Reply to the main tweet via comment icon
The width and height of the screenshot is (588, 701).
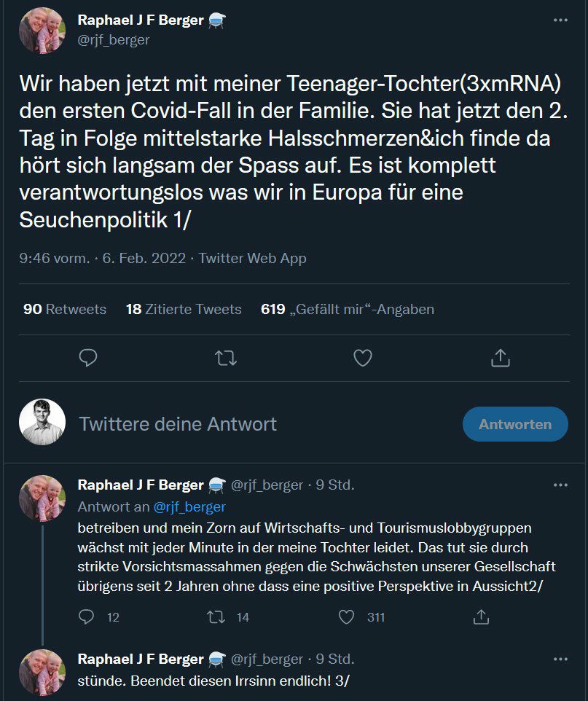(88, 358)
